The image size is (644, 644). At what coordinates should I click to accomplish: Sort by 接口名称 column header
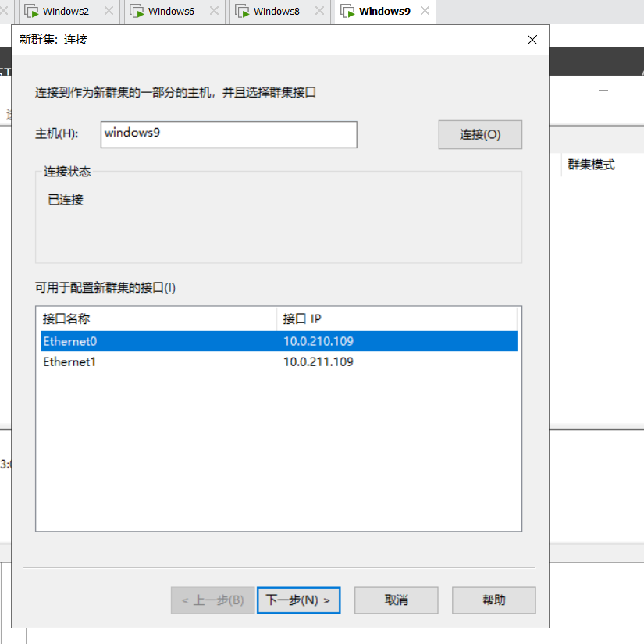point(156,318)
